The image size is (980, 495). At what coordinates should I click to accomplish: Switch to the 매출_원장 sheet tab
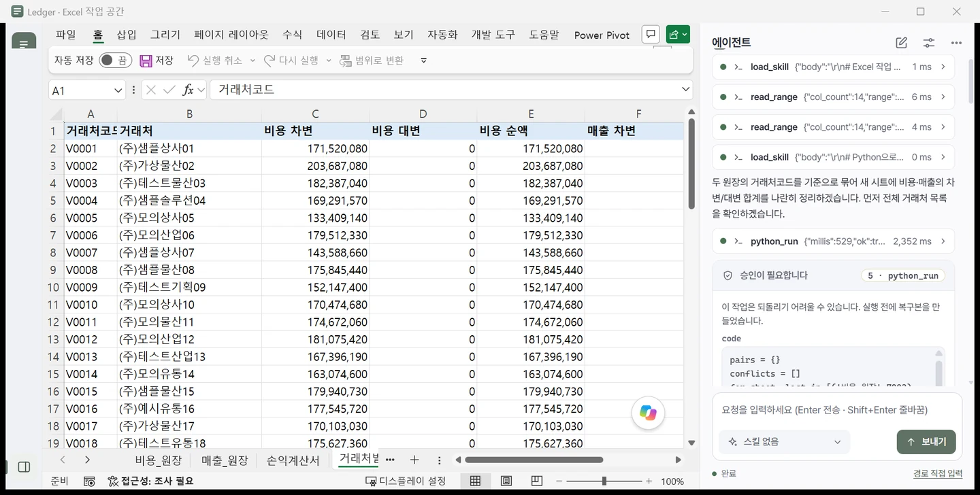coord(225,460)
